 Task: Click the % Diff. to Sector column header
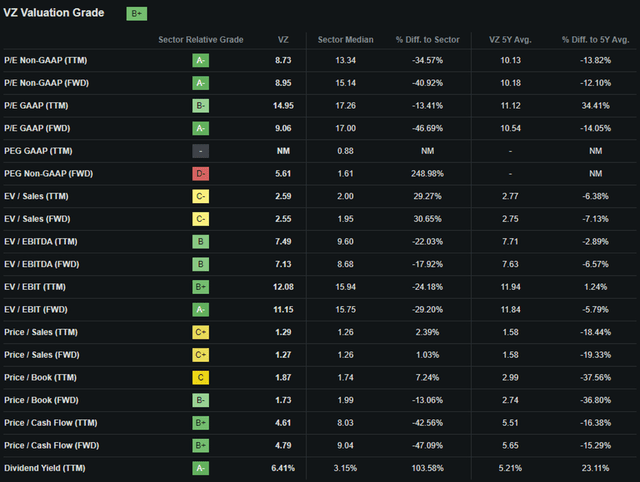pos(427,40)
